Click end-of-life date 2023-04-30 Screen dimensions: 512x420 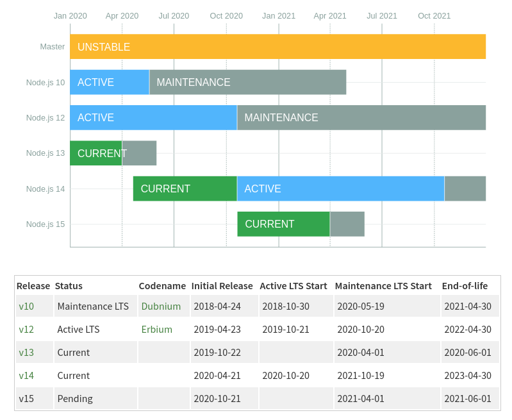[468, 376]
